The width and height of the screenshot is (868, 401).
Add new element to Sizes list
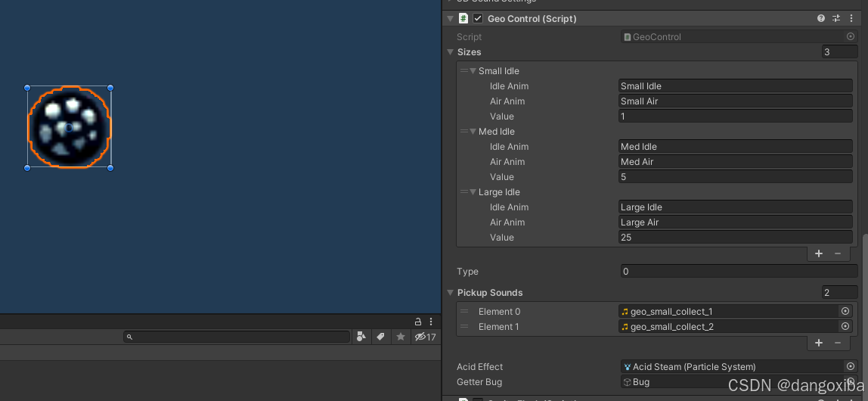(x=819, y=253)
